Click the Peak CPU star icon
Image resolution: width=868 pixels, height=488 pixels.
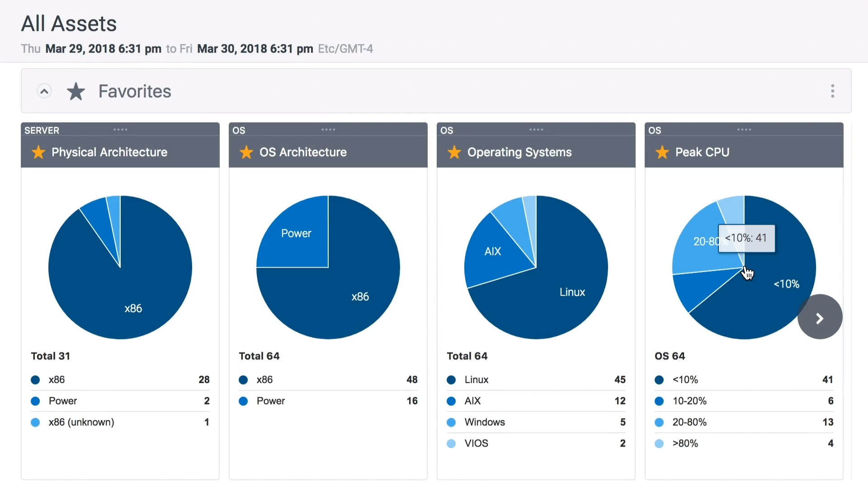[x=662, y=152]
